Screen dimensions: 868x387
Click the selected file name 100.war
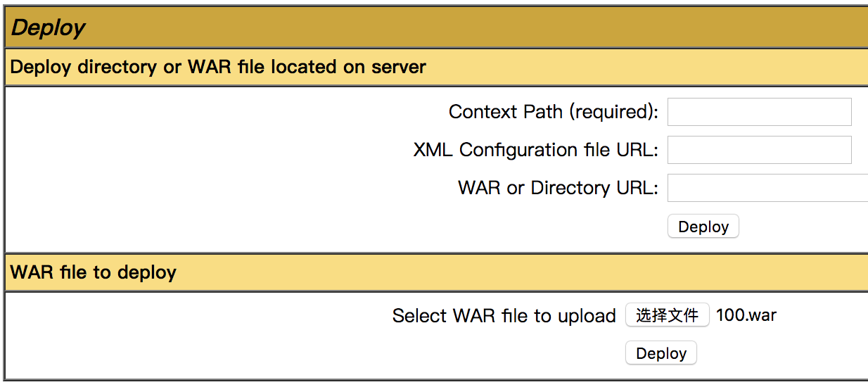(x=746, y=315)
